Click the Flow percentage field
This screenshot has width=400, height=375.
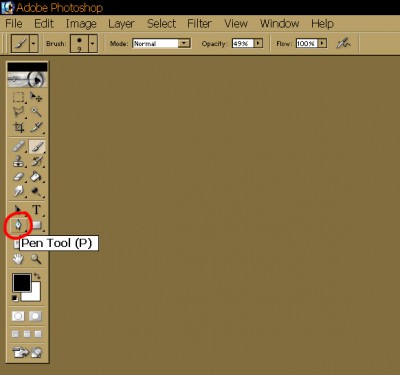pyautogui.click(x=306, y=43)
